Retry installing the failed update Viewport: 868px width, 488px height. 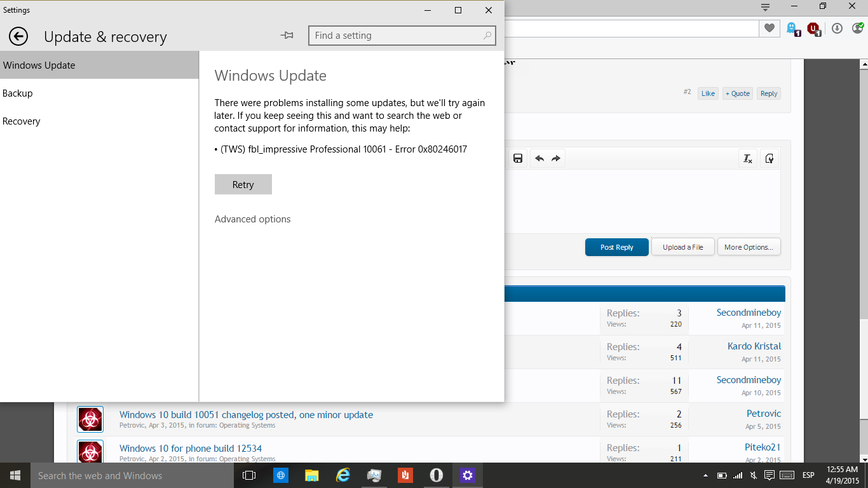[243, 184]
